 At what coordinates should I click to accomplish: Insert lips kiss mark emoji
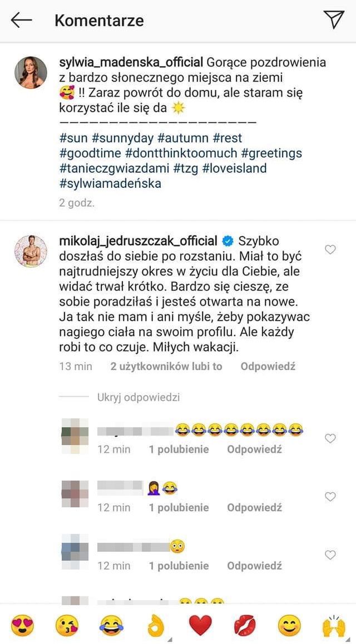245,626
